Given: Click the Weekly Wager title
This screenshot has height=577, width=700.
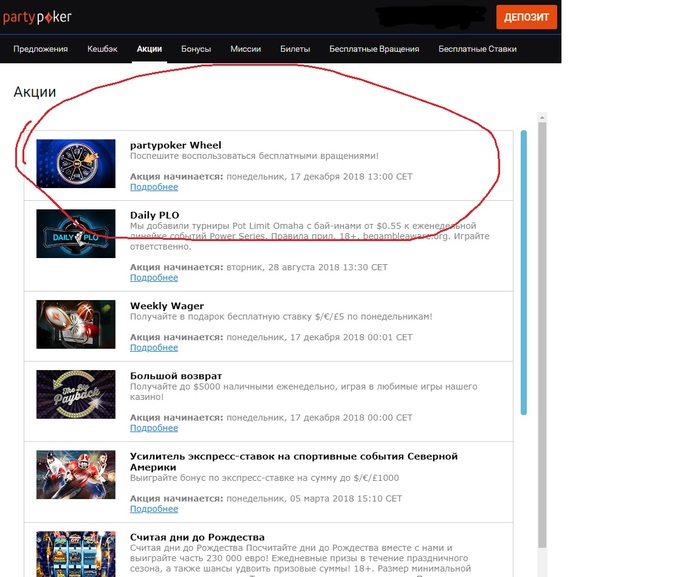Looking at the screenshot, I should pos(167,306).
